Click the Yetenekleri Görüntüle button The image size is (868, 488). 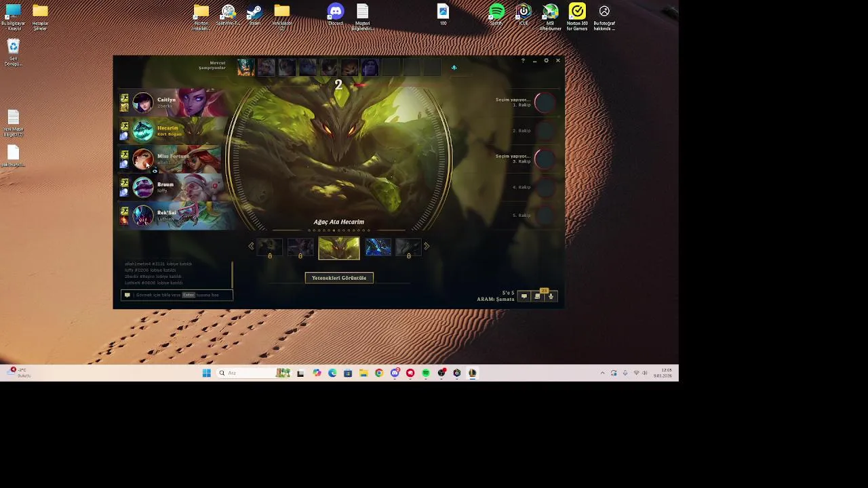pos(339,278)
